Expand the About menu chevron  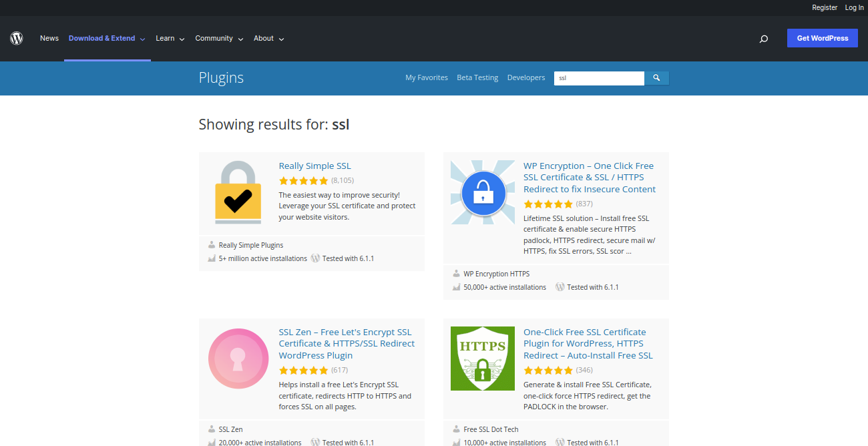point(281,39)
